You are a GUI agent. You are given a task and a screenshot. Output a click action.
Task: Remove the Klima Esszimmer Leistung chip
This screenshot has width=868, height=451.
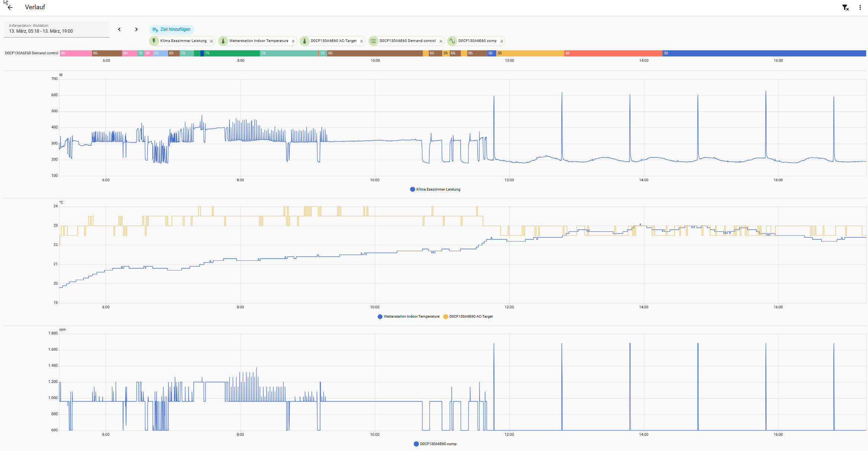[x=212, y=41]
